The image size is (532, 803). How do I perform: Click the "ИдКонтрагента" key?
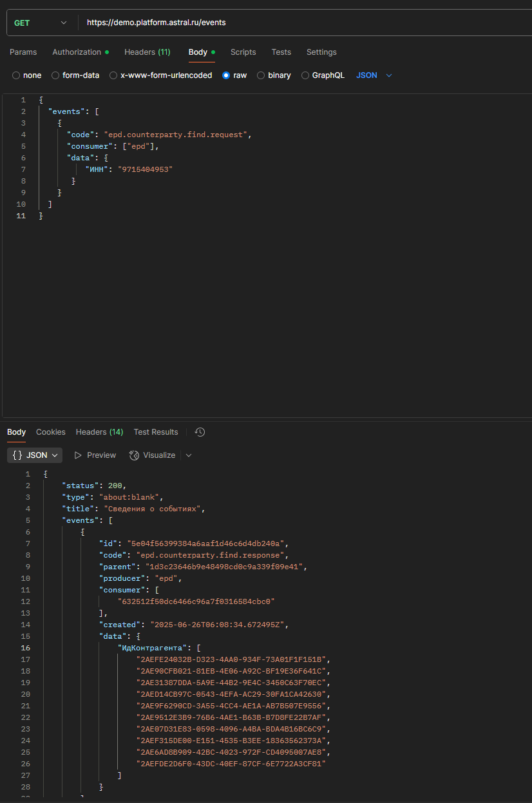(x=153, y=648)
